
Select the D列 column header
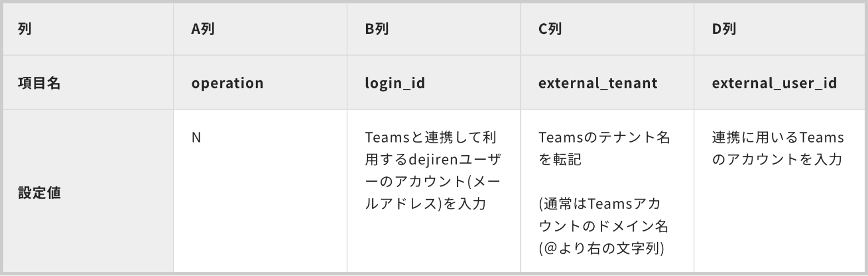point(724,29)
